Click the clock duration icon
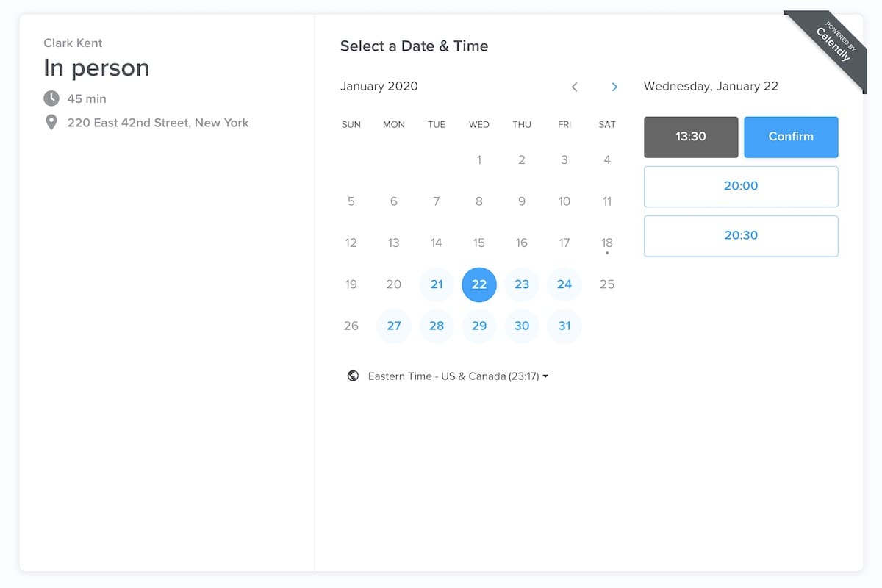The image size is (882, 588). click(x=51, y=98)
